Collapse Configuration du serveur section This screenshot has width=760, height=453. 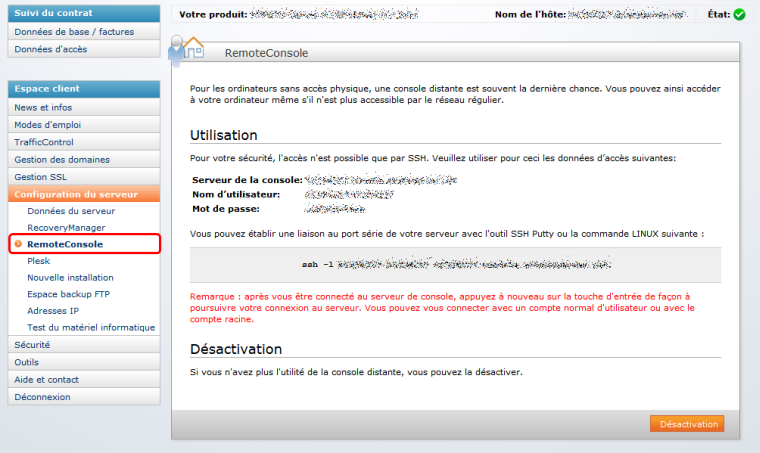click(x=84, y=194)
